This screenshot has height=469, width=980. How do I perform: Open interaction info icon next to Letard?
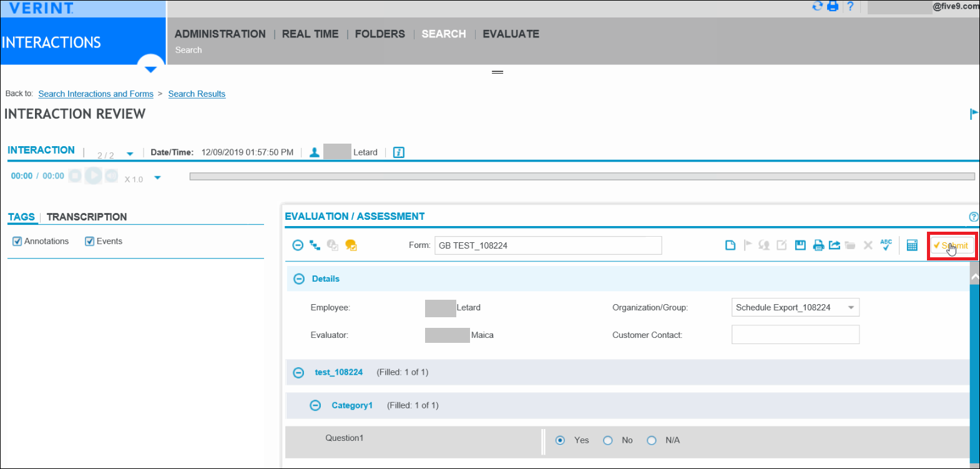click(x=399, y=152)
